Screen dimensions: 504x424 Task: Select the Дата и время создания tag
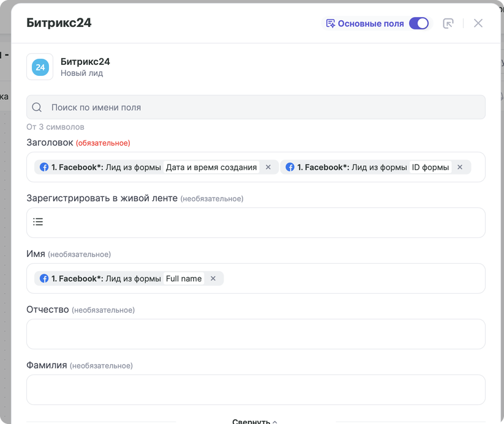pos(156,167)
